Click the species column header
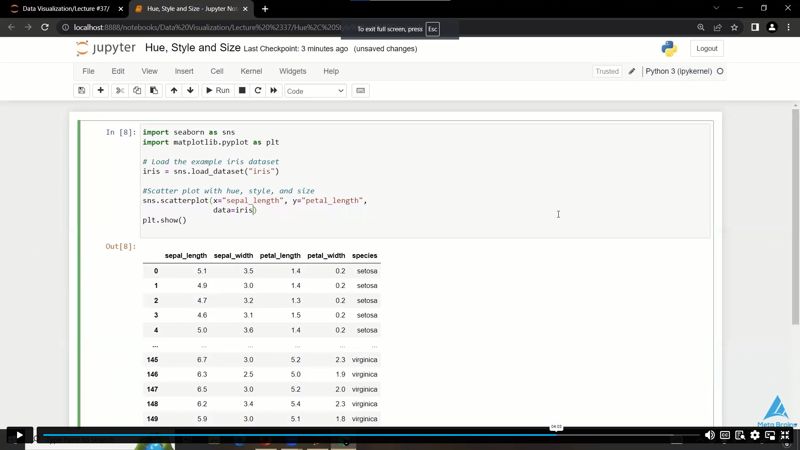 [364, 256]
